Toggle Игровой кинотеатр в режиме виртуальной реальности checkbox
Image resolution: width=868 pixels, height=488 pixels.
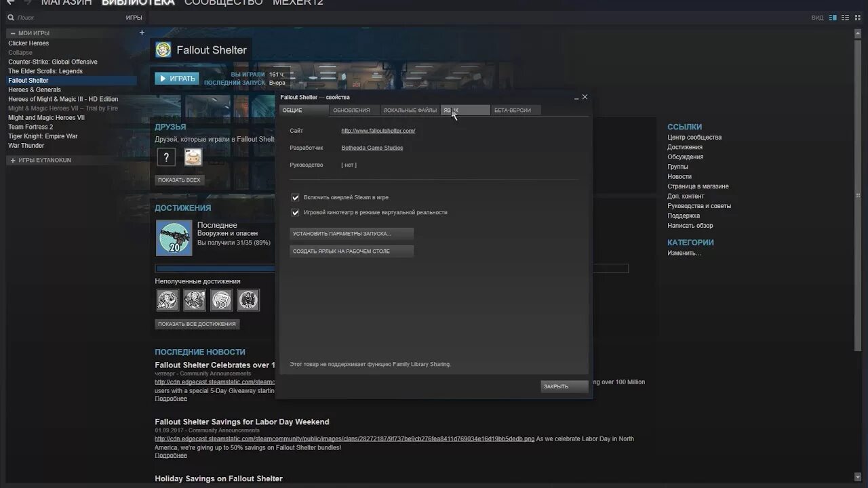tap(295, 212)
